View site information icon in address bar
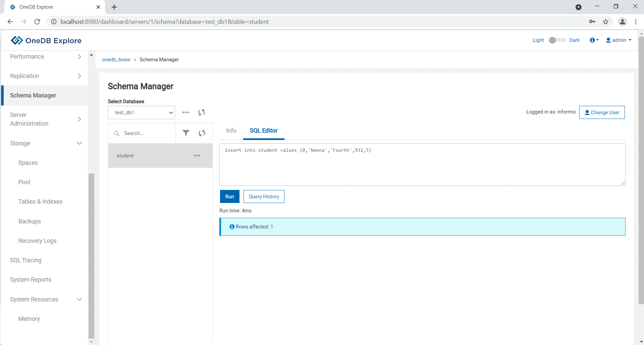 53,22
